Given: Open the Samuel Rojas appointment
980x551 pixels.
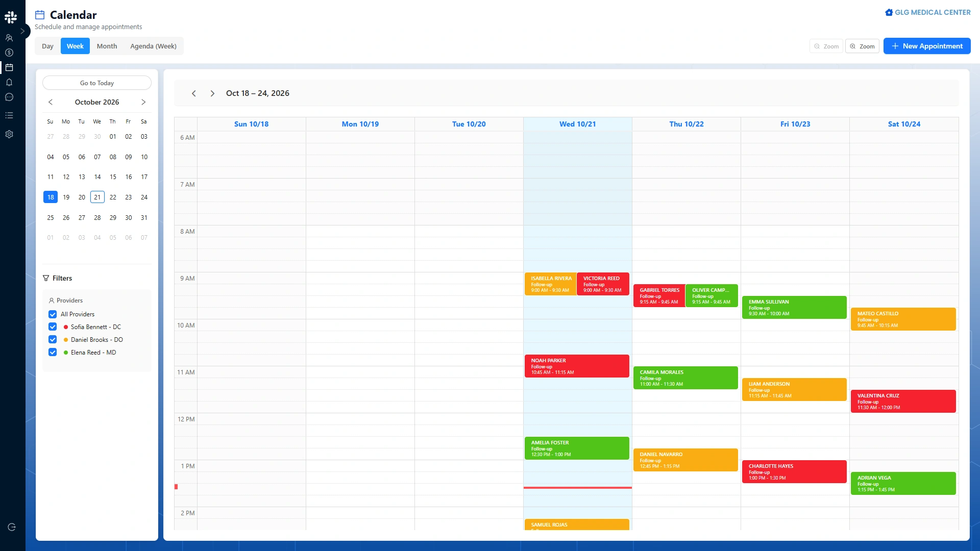Looking at the screenshot, I should 577,524.
